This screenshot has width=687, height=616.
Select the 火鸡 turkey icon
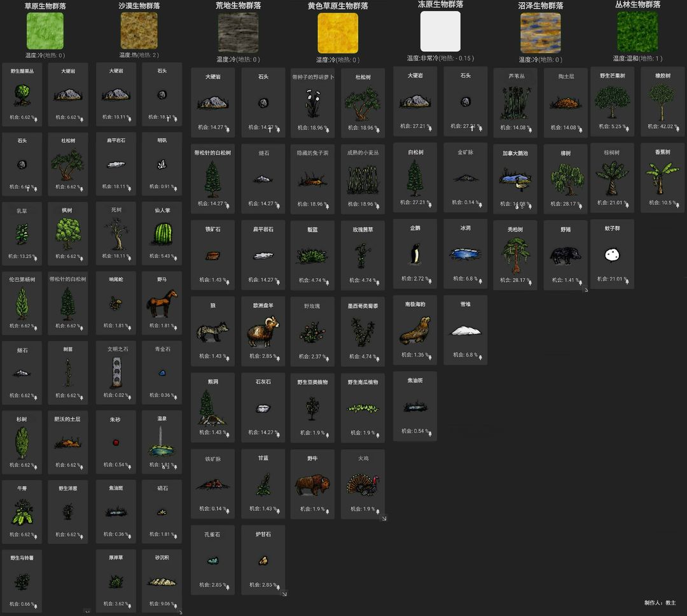click(x=363, y=485)
